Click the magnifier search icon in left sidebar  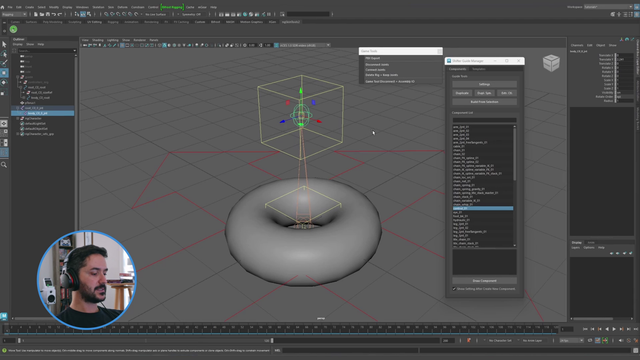pyautogui.click(x=4, y=165)
